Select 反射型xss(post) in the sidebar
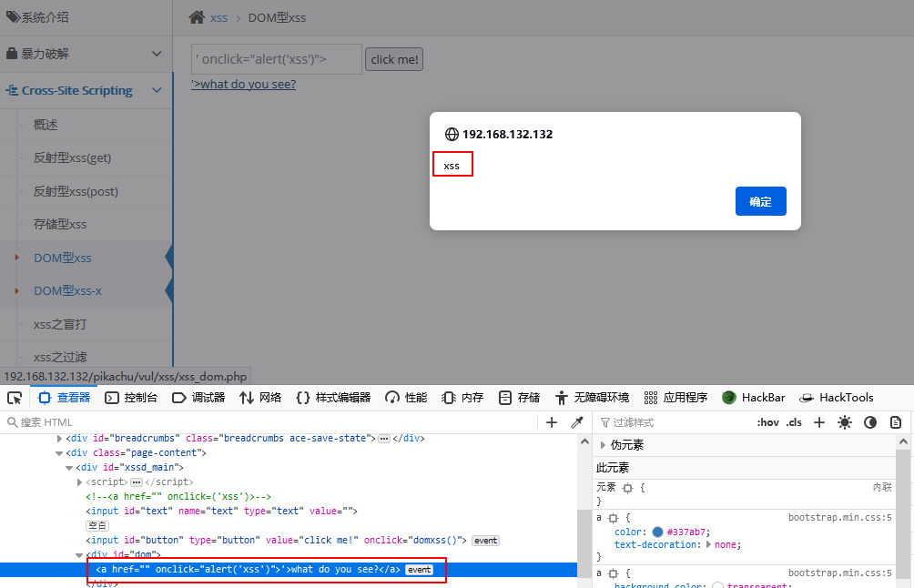 point(76,192)
